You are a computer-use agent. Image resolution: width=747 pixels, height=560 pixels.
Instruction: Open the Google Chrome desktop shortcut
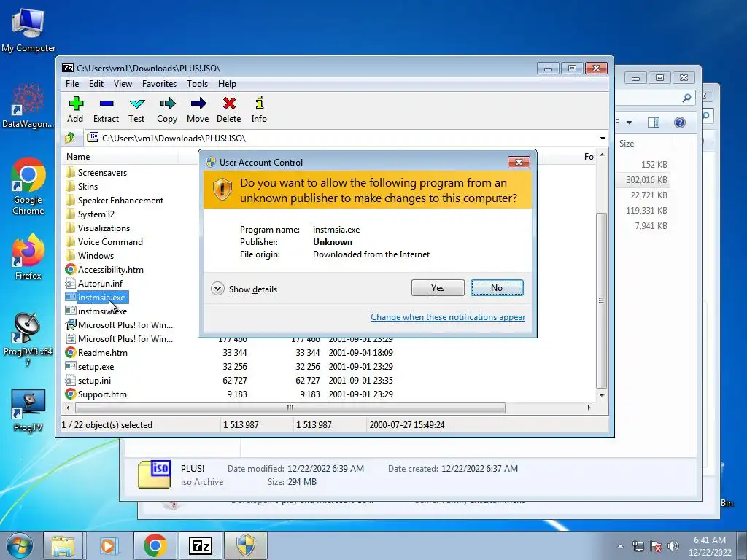tap(28, 187)
